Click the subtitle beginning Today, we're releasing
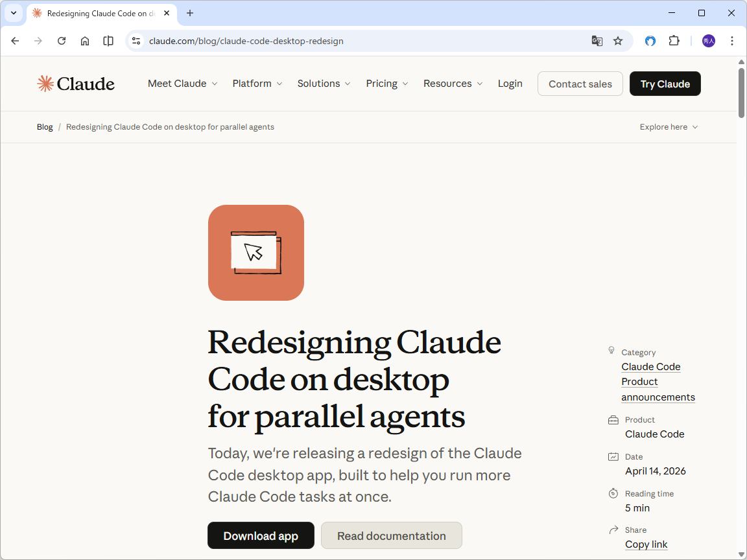The height and width of the screenshot is (560, 747). pos(365,474)
